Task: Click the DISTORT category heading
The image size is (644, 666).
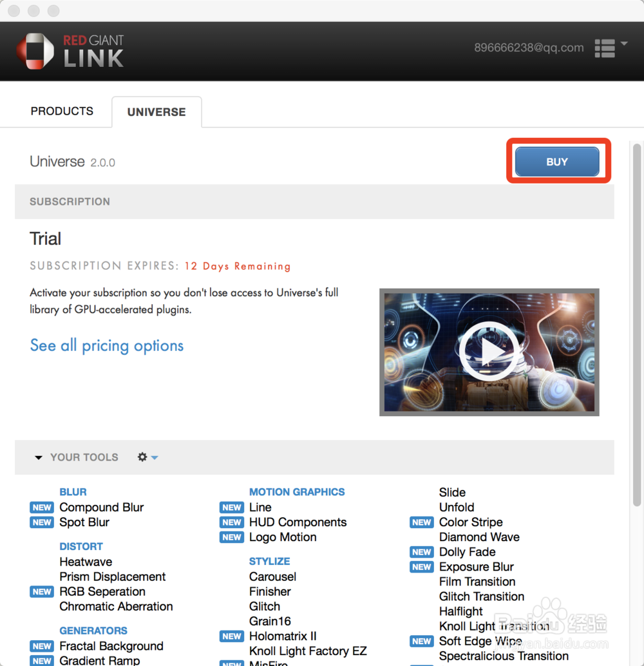Action: click(81, 546)
